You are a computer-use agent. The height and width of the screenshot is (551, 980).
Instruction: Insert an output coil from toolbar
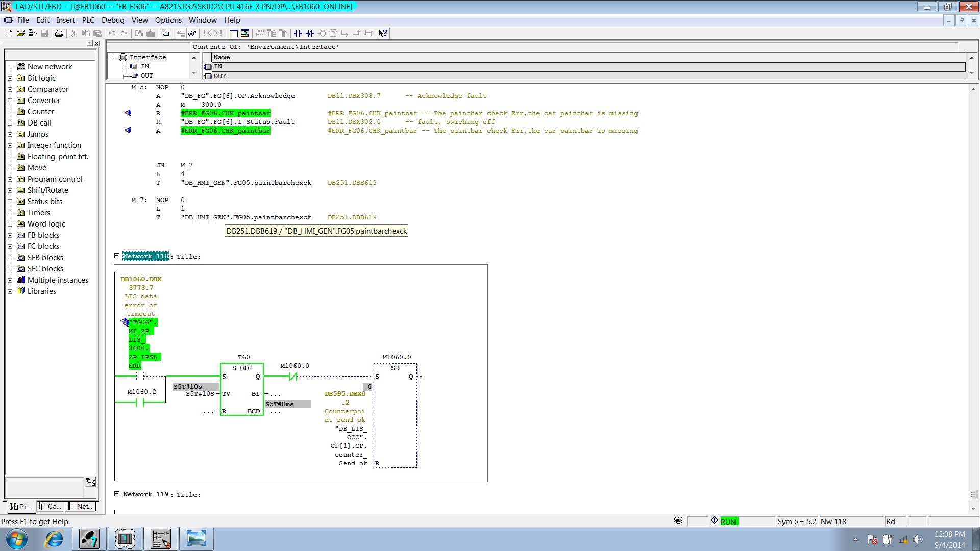click(x=322, y=33)
